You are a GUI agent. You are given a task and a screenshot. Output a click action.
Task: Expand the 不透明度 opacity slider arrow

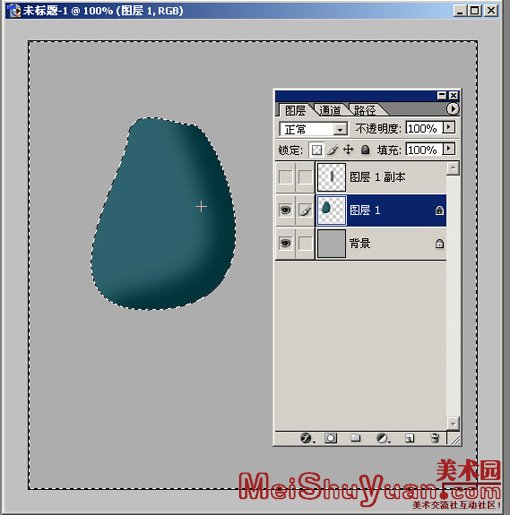[449, 127]
